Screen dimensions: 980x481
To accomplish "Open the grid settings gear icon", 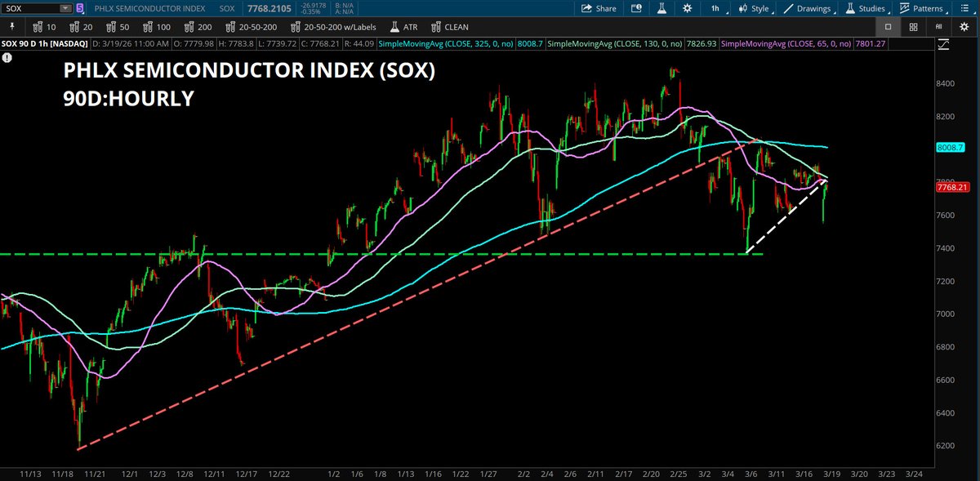I will click(963, 27).
